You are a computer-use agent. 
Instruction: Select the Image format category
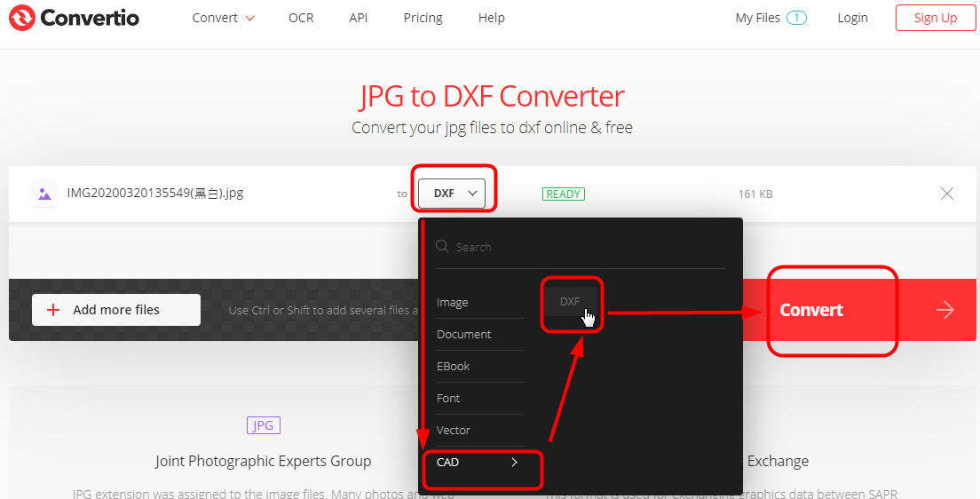click(x=479, y=303)
